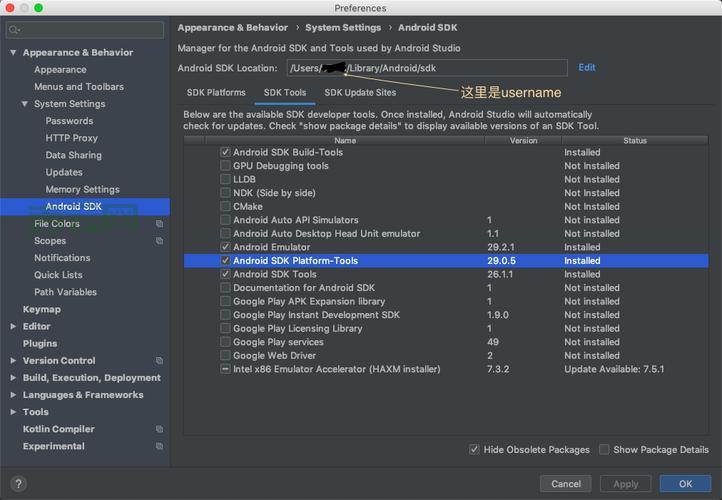Select Memory Settings in the sidebar
Image resolution: width=722 pixels, height=500 pixels.
click(x=82, y=189)
